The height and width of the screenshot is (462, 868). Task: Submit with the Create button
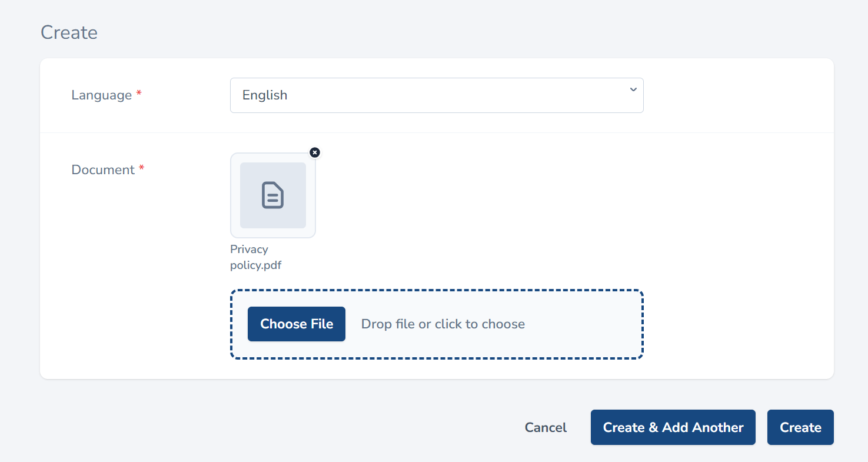pyautogui.click(x=800, y=428)
